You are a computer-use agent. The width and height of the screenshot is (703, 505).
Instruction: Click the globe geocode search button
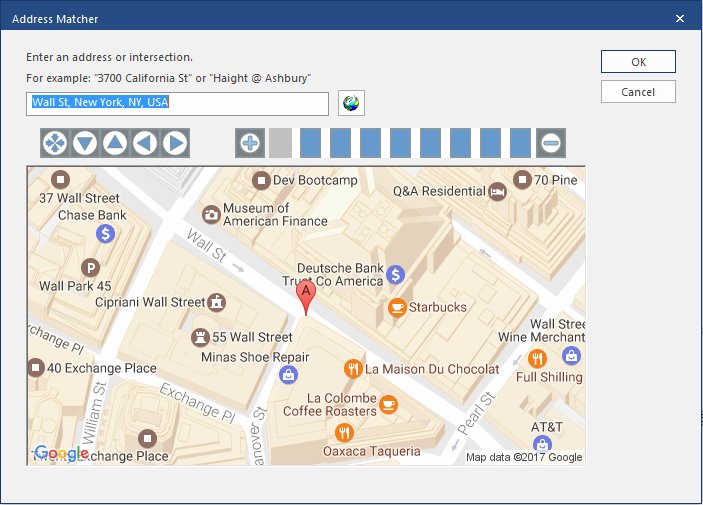click(351, 103)
